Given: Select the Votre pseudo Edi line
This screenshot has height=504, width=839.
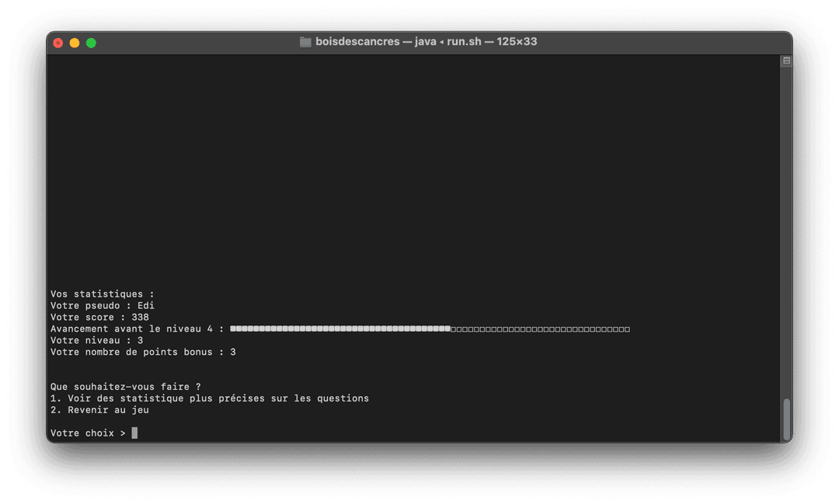Looking at the screenshot, I should click(102, 305).
